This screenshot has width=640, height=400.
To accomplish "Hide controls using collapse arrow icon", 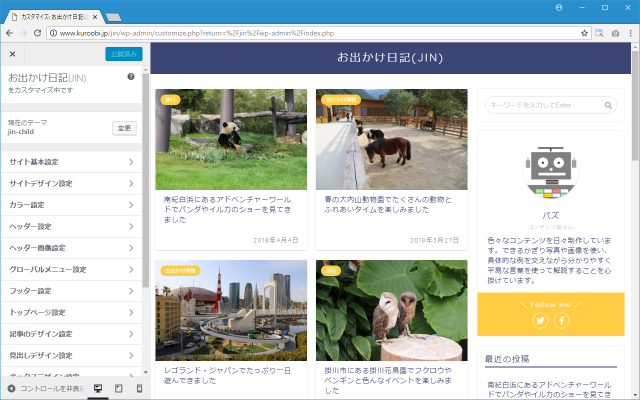I will [x=11, y=388].
